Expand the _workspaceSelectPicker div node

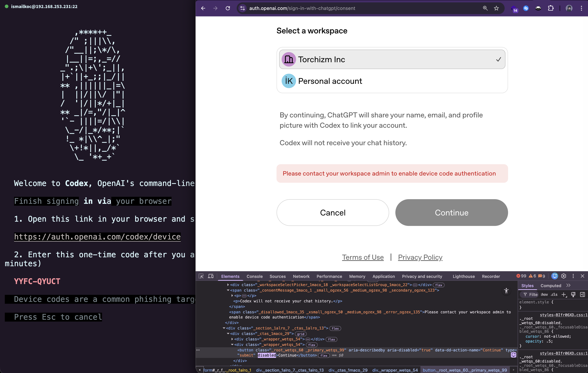pyautogui.click(x=228, y=285)
